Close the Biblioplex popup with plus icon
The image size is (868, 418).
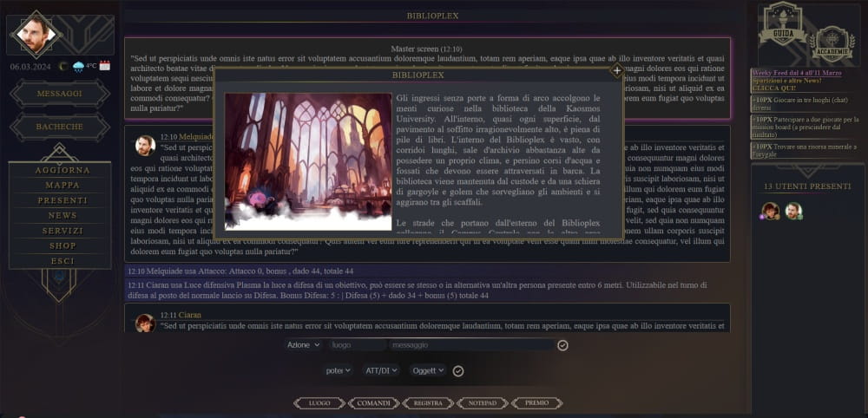[616, 71]
